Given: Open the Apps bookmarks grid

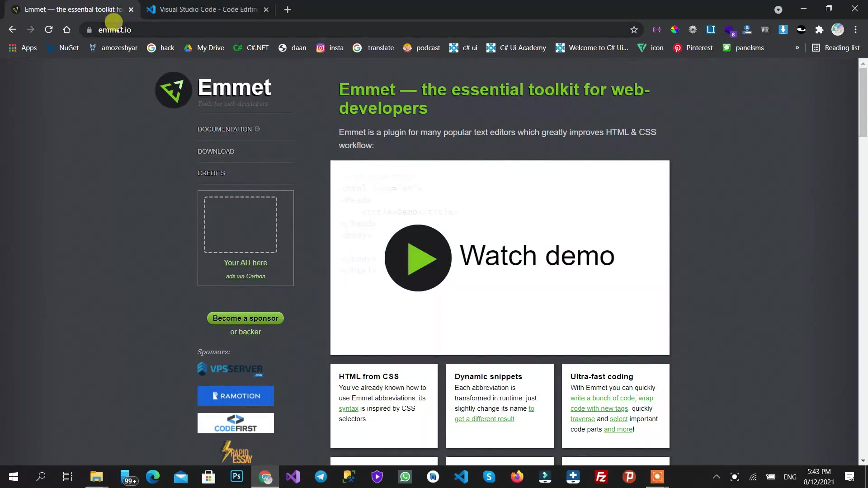Looking at the screenshot, I should pyautogui.click(x=23, y=48).
